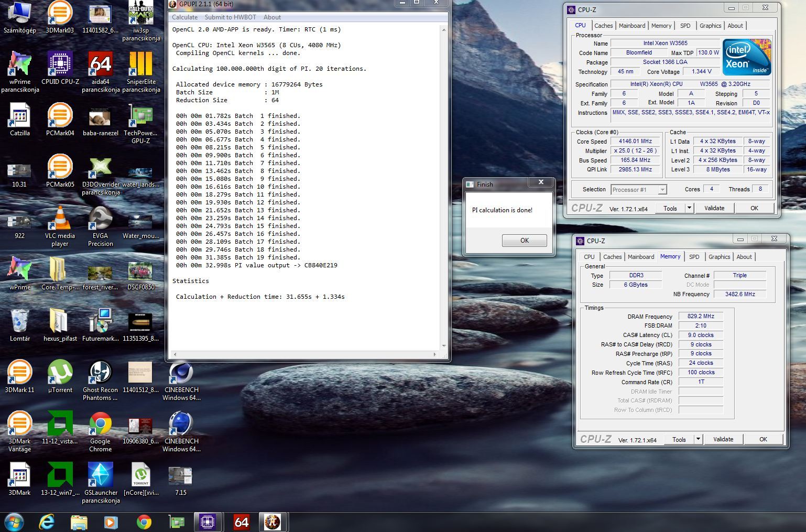Launch PCMark04 from the desktop
This screenshot has height=532, width=806.
60,120
